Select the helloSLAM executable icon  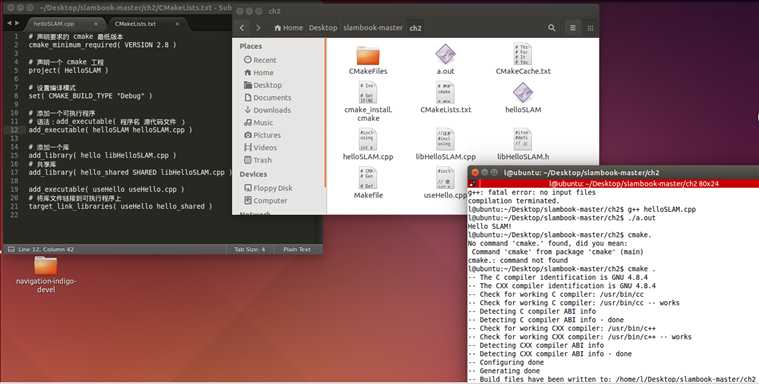(523, 92)
